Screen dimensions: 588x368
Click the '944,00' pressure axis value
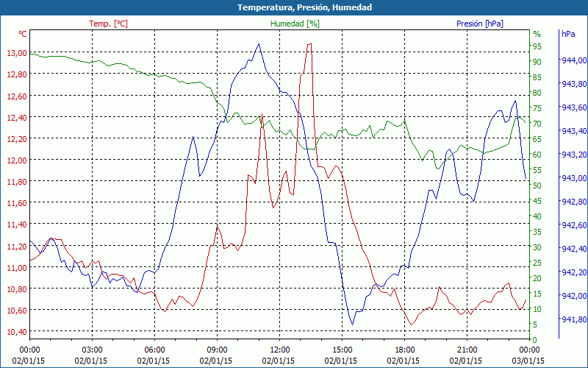[x=574, y=60]
